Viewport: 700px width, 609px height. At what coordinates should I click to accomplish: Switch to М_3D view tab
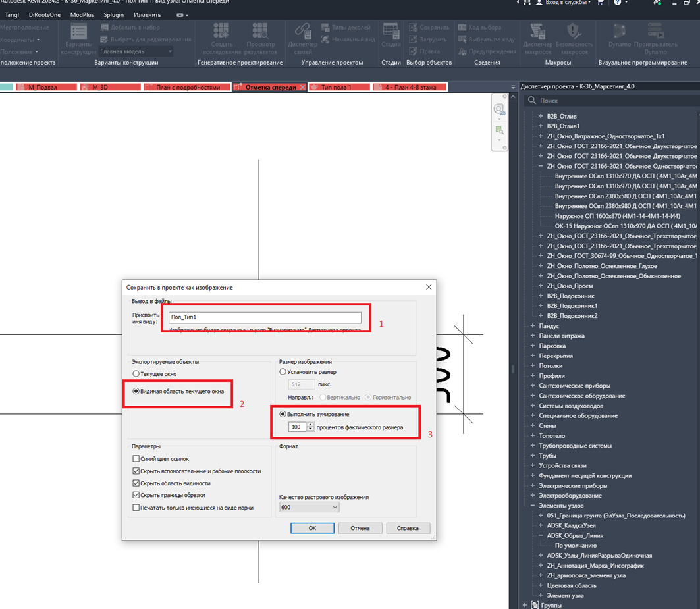point(110,87)
